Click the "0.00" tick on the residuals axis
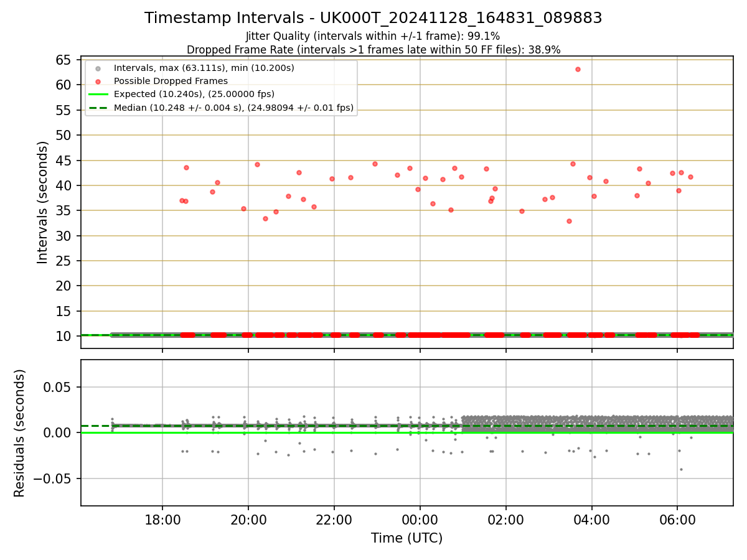This screenshot has width=747, height=560. [59, 432]
